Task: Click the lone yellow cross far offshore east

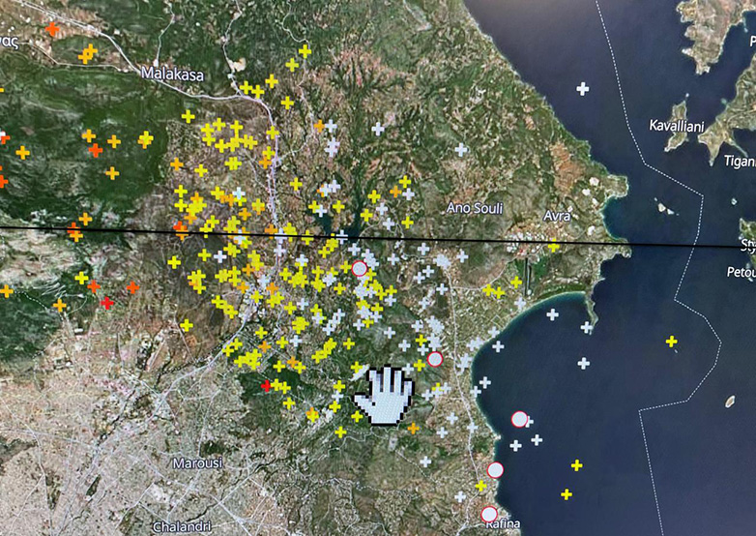Action: pyautogui.click(x=671, y=341)
